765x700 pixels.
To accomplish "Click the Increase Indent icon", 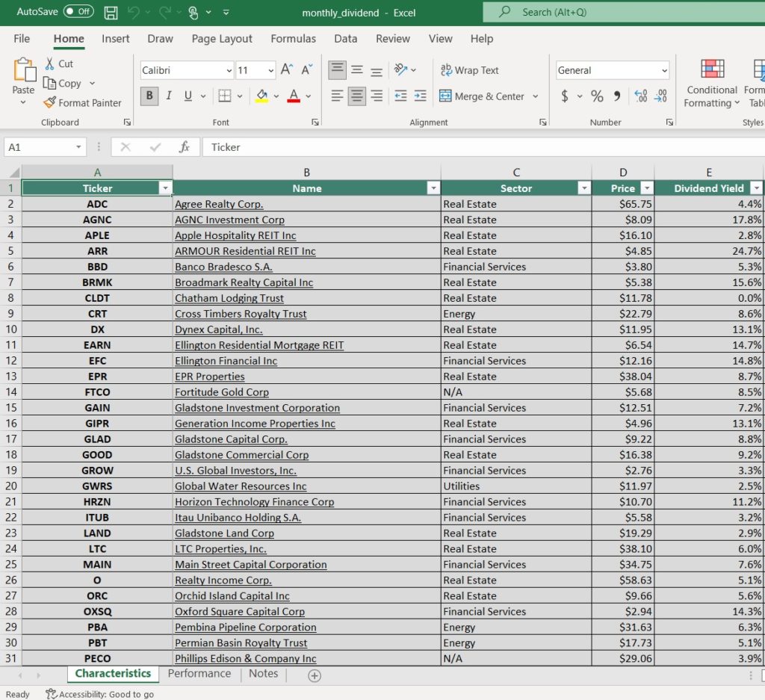I will coord(420,96).
